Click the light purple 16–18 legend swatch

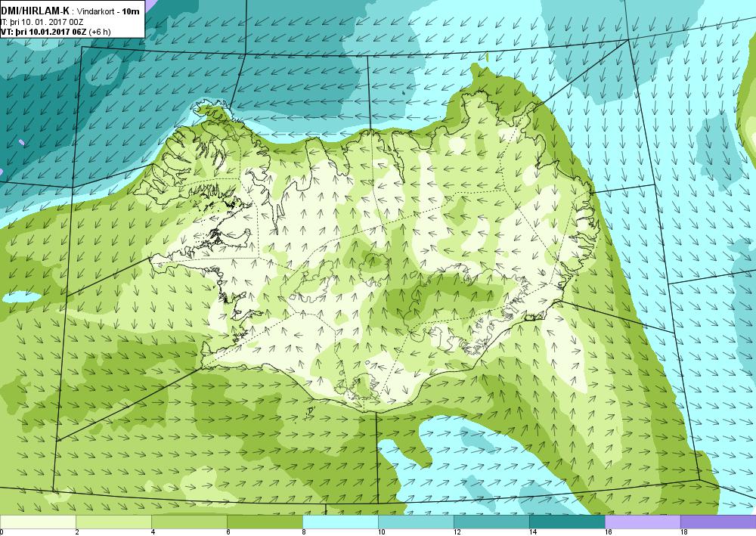tap(643, 522)
